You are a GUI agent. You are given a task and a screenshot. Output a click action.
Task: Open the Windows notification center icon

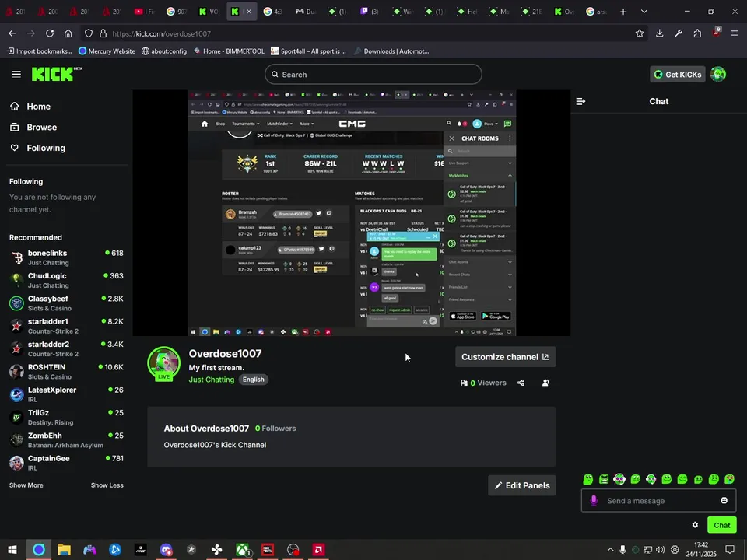click(x=729, y=550)
